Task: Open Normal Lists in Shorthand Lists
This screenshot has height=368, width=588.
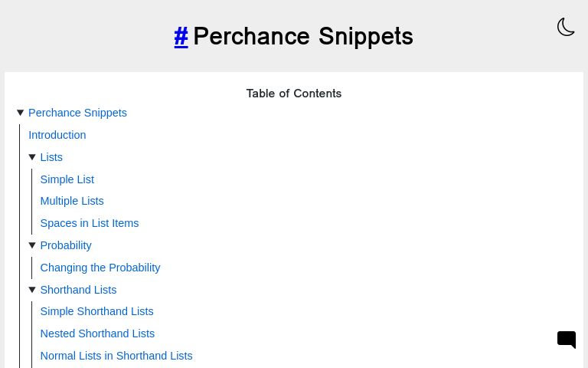Action: [x=116, y=356]
